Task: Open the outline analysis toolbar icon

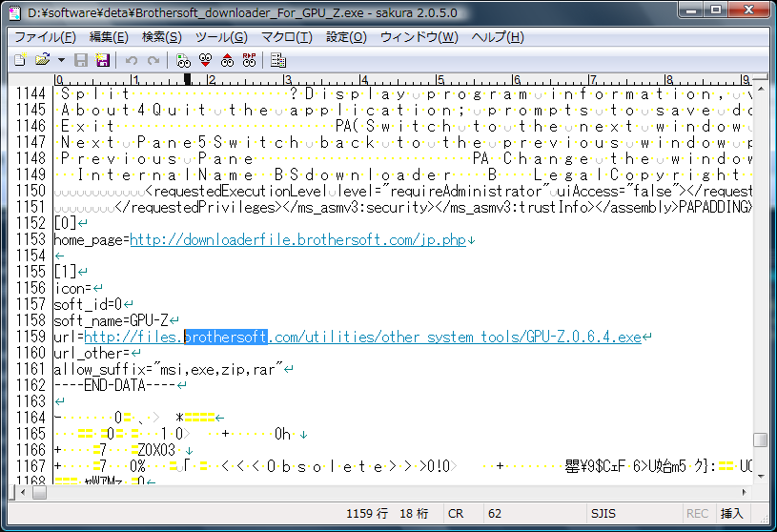Action: 278,60
